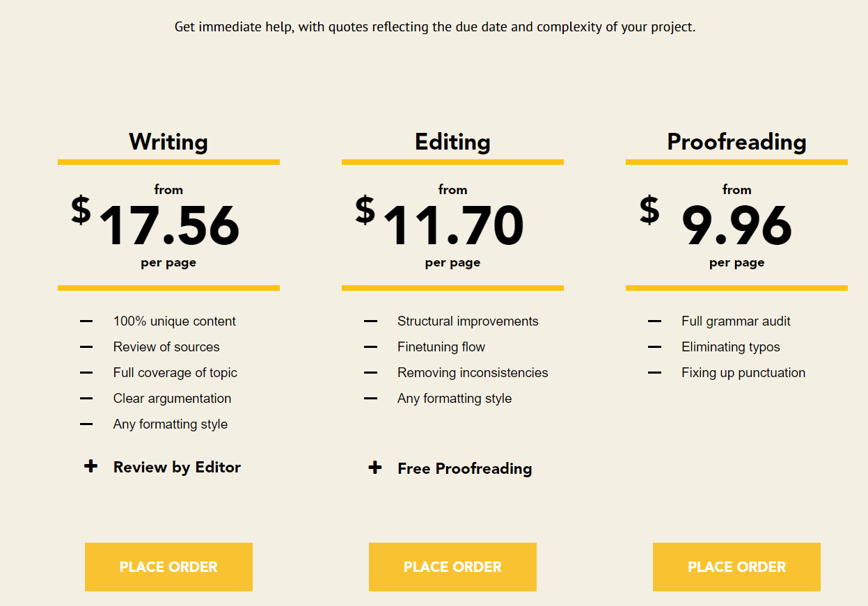Select the Writing plan heading
Screen dimensions: 868x606
coord(168,142)
